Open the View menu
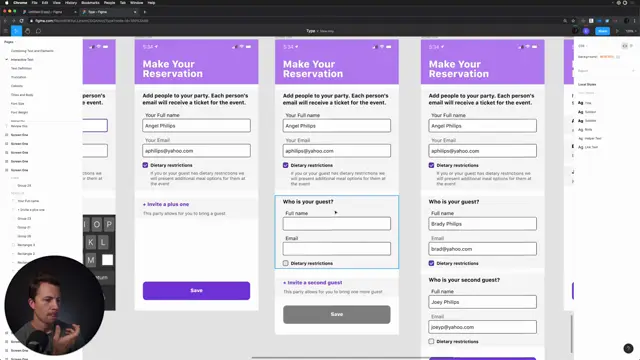 tap(57, 3)
